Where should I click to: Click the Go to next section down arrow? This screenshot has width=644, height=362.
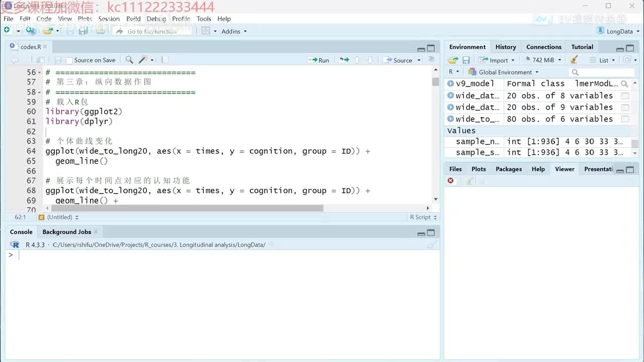coord(370,60)
